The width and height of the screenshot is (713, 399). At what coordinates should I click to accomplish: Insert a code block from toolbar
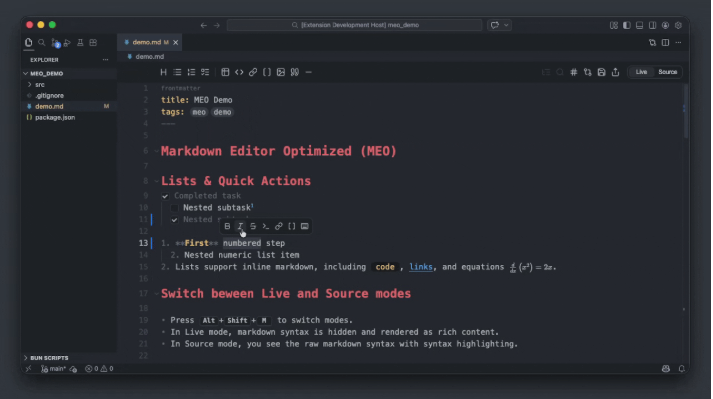point(239,72)
